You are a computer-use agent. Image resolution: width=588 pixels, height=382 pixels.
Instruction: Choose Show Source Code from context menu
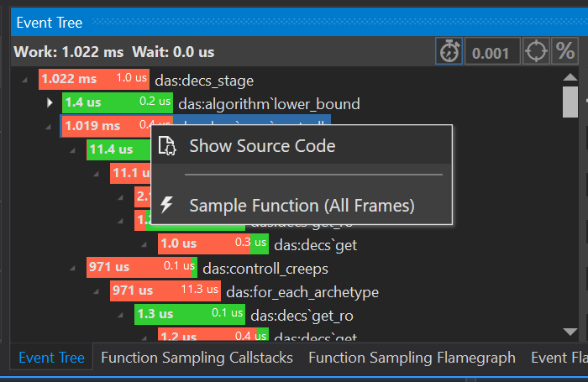tap(302, 146)
